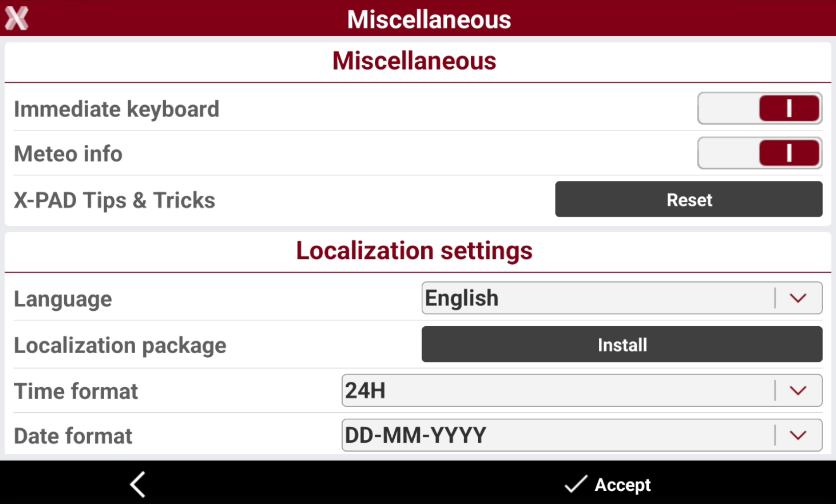Go back using the left arrow icon
Screen dimensions: 836x504
coord(138,484)
